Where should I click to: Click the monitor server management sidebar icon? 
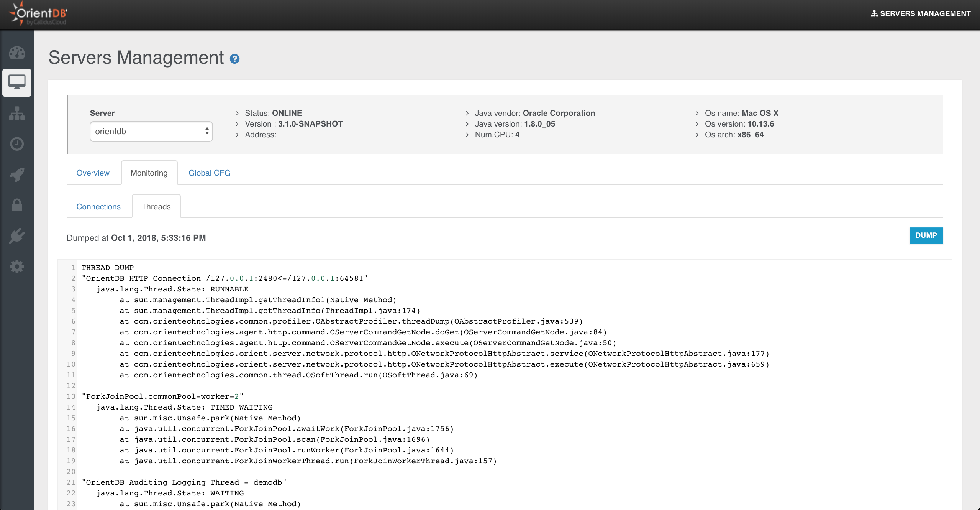(x=17, y=82)
